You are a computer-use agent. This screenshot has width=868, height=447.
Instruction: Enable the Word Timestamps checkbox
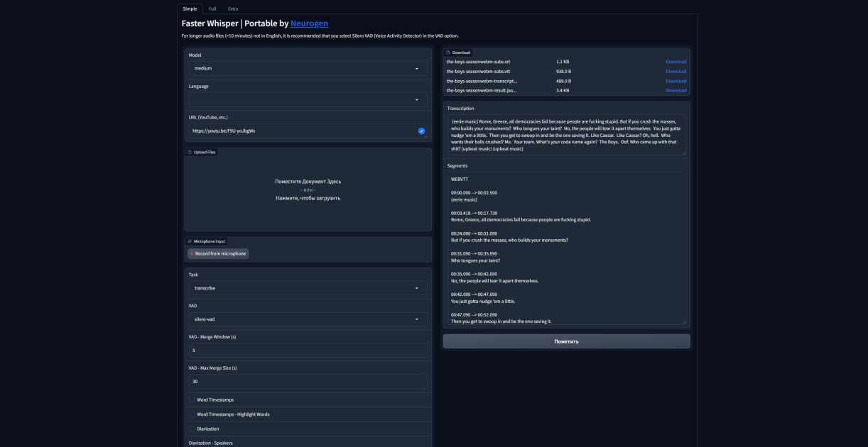(x=192, y=400)
